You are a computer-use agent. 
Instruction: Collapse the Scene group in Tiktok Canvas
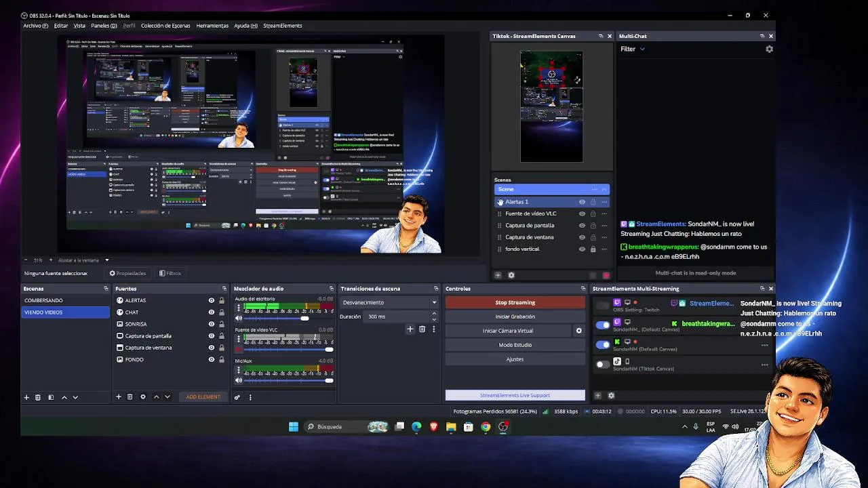click(604, 190)
